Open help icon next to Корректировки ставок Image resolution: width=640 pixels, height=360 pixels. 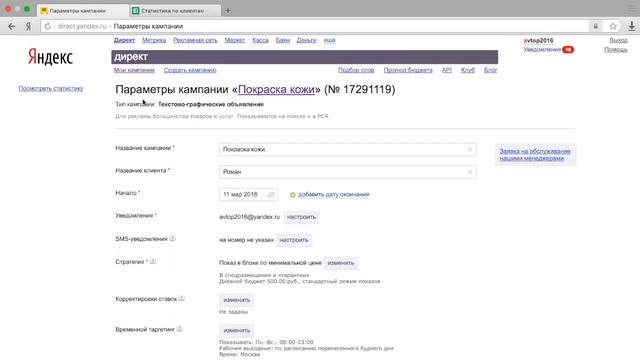[x=182, y=299]
